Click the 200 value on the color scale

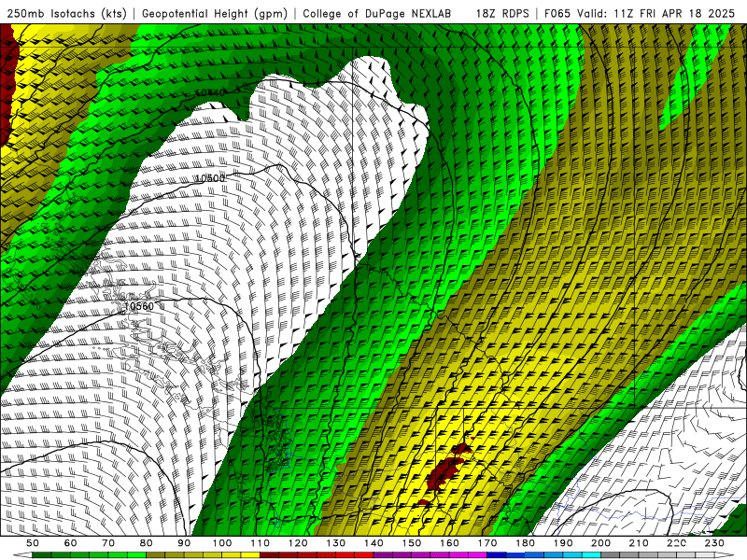tap(601, 543)
